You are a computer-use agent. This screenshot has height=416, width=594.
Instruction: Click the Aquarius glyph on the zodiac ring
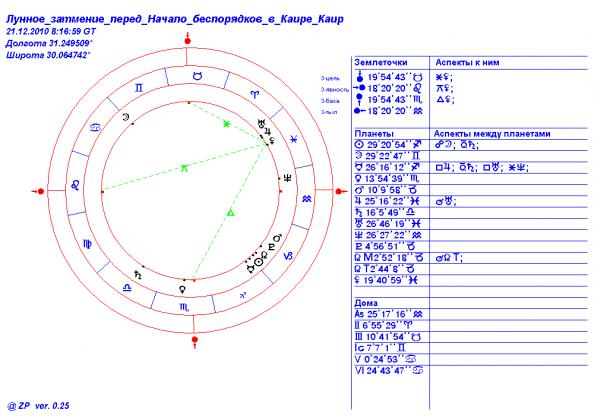point(307,198)
